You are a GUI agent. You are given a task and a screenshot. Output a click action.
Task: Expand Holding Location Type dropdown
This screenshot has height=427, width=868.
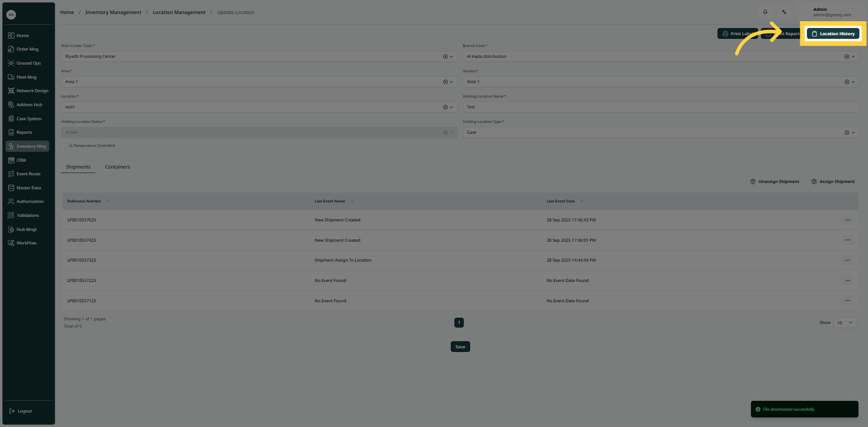tap(853, 132)
